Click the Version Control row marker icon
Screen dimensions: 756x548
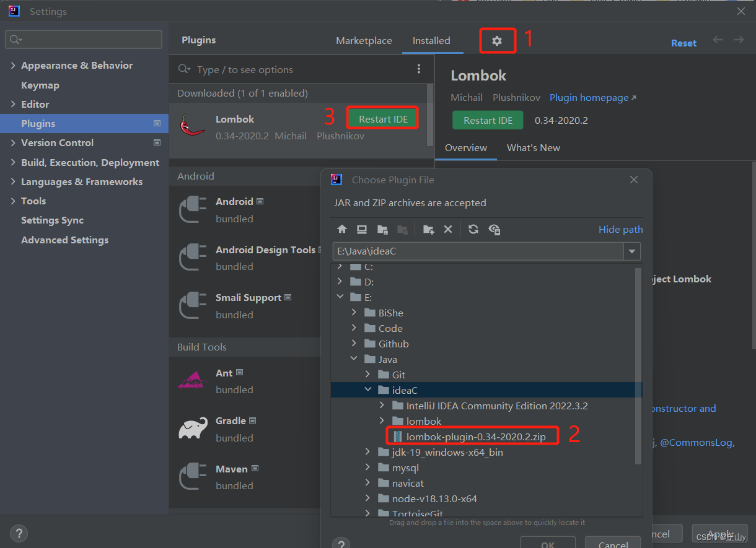(157, 142)
